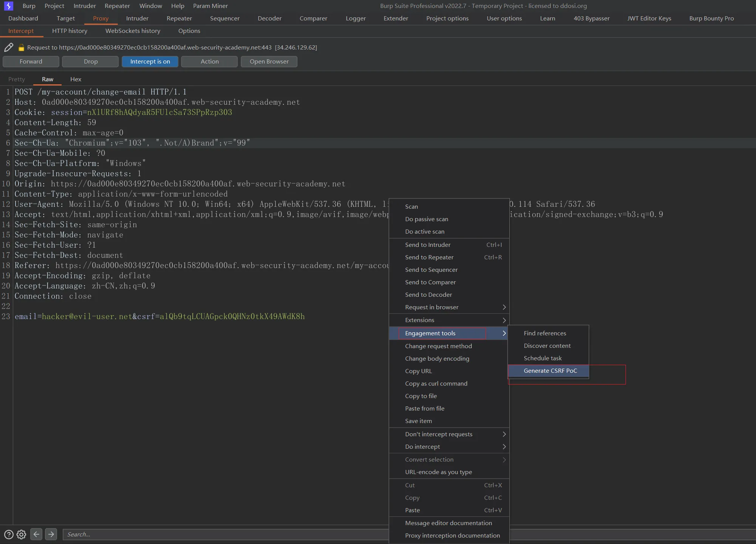Screen dimensions: 756x544
Task: Click the Drop button
Action: (91, 62)
